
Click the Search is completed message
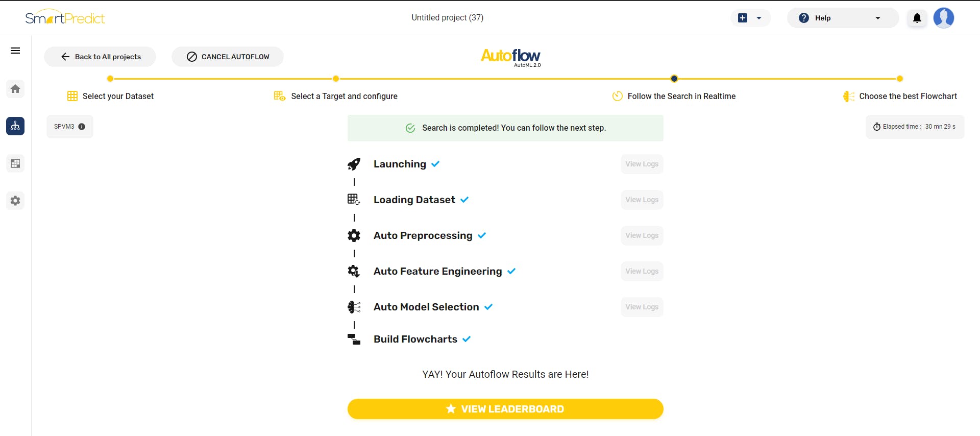click(514, 128)
